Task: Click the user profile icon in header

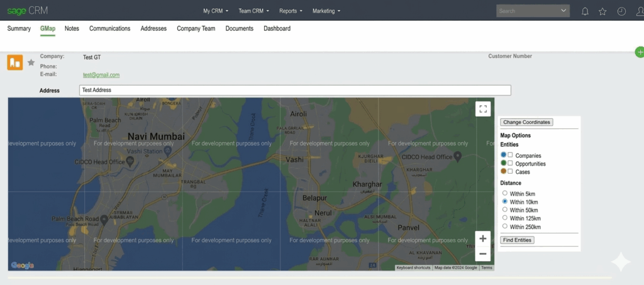Action: click(639, 11)
